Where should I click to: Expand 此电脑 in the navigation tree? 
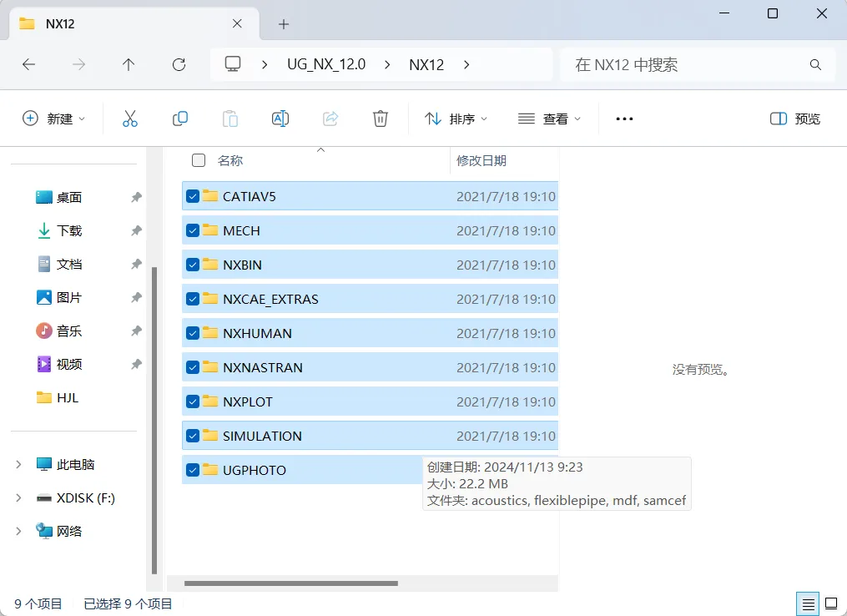(18, 465)
